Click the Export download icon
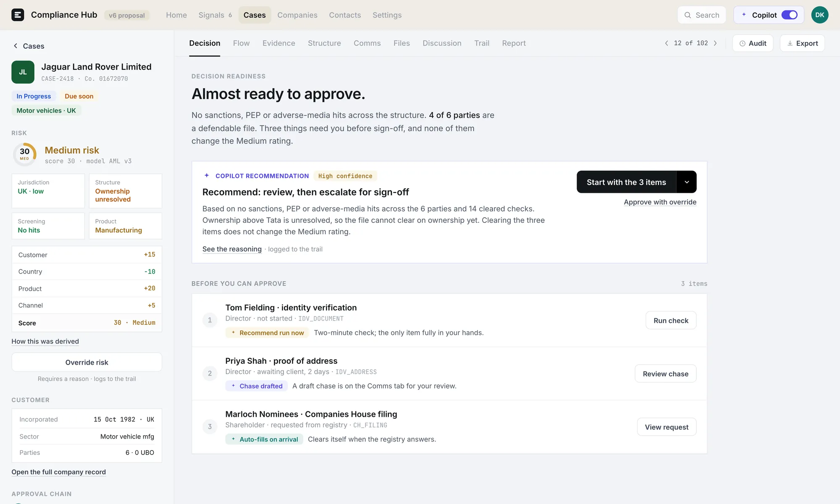840x504 pixels. pos(790,43)
